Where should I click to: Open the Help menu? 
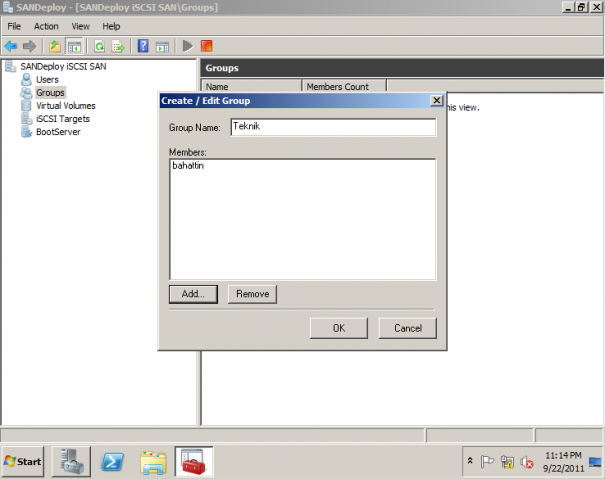[x=111, y=26]
